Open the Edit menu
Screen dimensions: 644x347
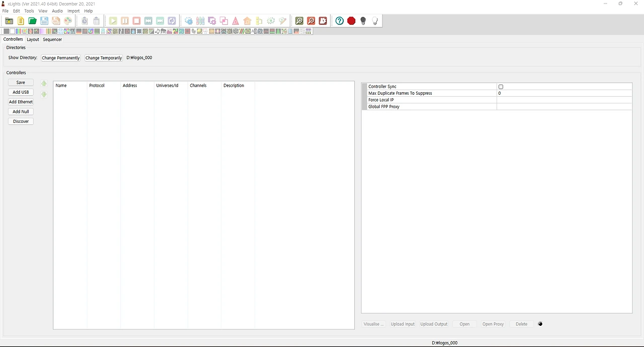[17, 11]
